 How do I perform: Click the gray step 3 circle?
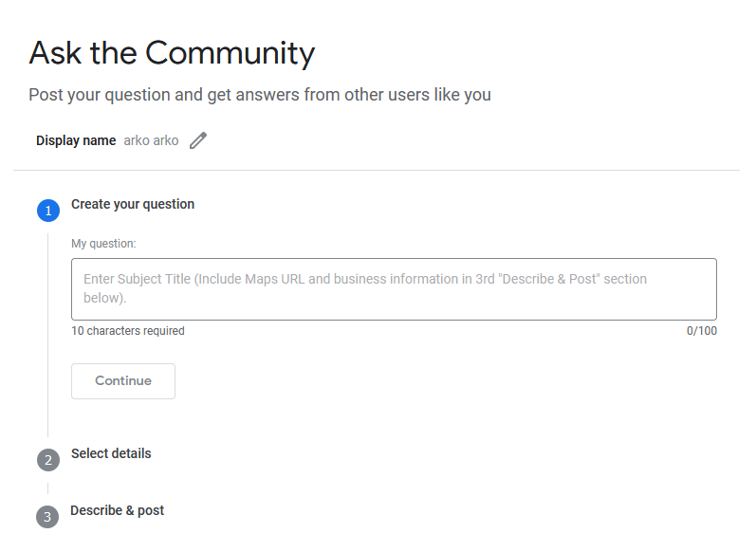pyautogui.click(x=47, y=517)
